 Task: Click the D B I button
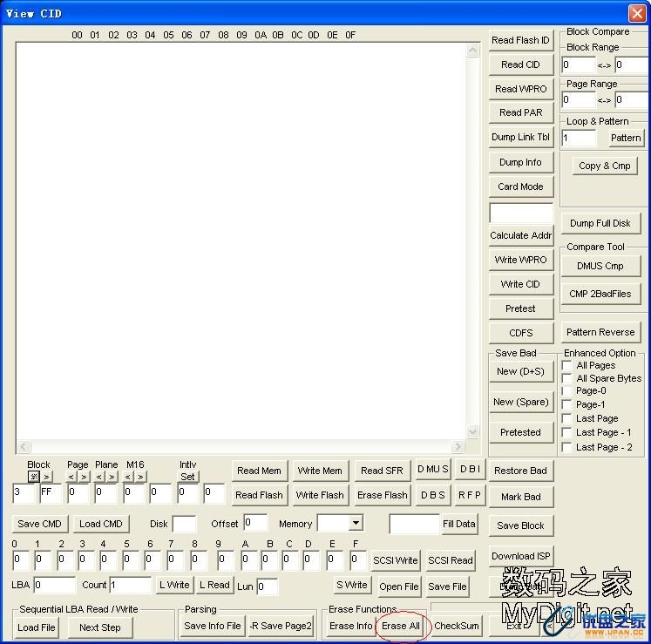pos(470,469)
